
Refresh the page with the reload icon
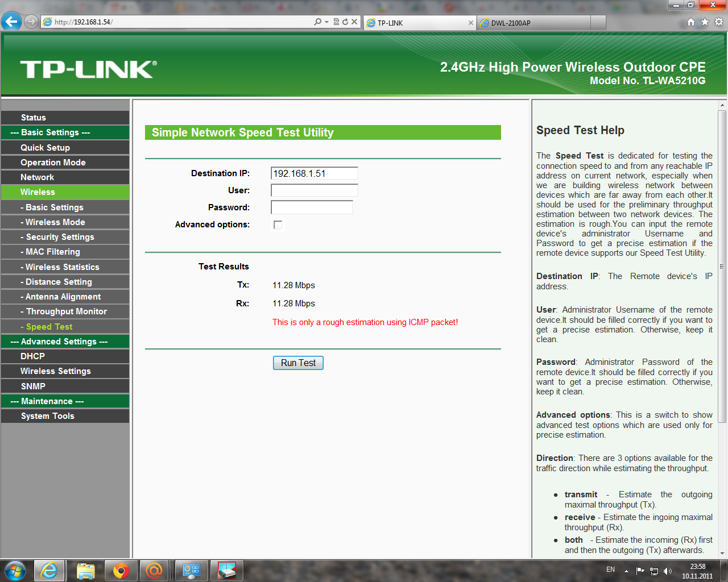tap(345, 22)
